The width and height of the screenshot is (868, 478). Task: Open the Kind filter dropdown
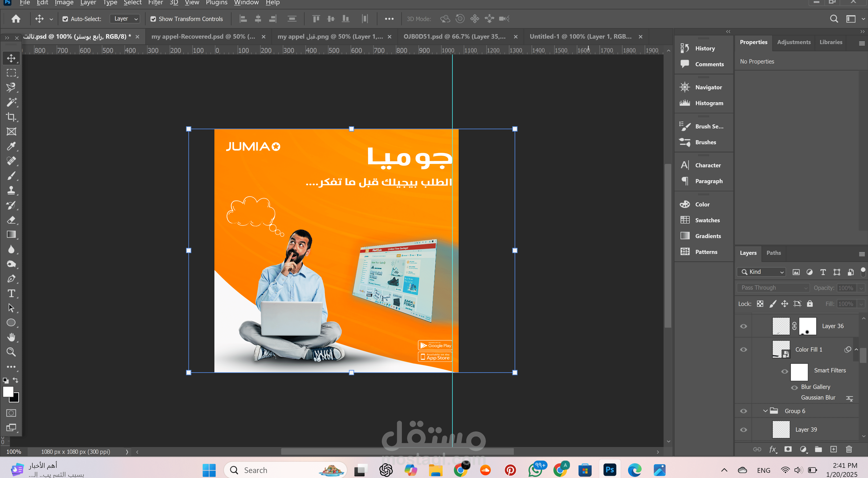(x=761, y=272)
